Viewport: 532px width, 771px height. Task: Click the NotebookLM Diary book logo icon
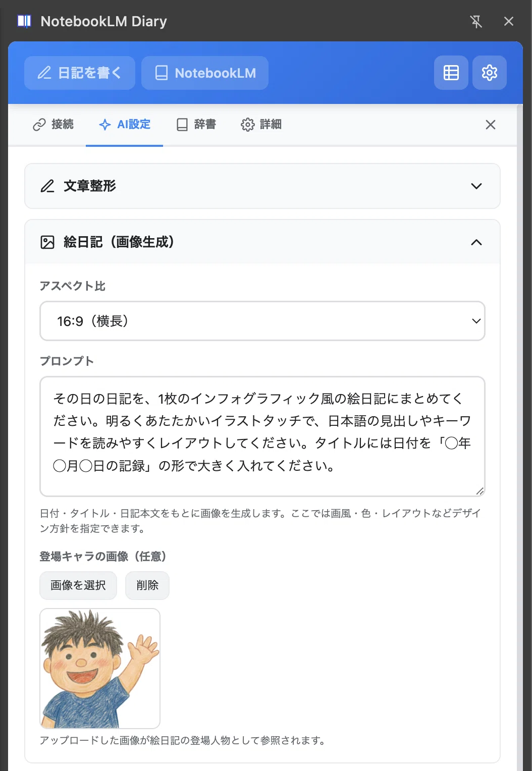click(24, 21)
